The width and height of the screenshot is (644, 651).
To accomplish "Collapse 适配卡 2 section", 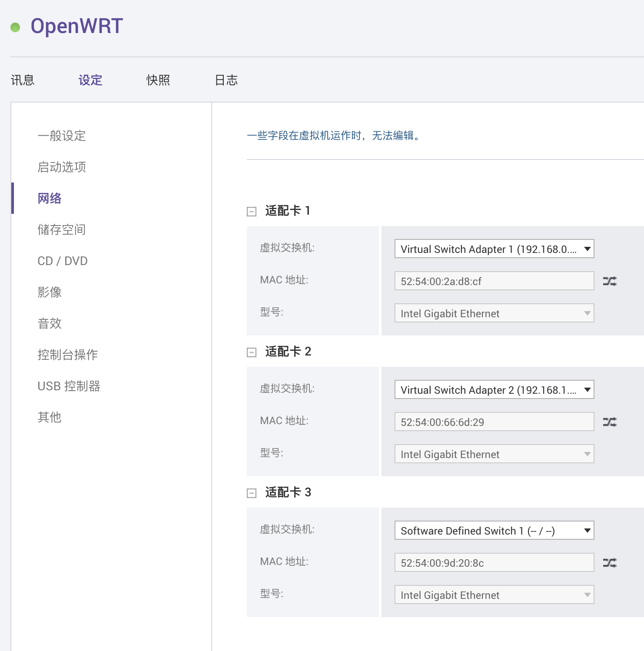I will (x=251, y=352).
